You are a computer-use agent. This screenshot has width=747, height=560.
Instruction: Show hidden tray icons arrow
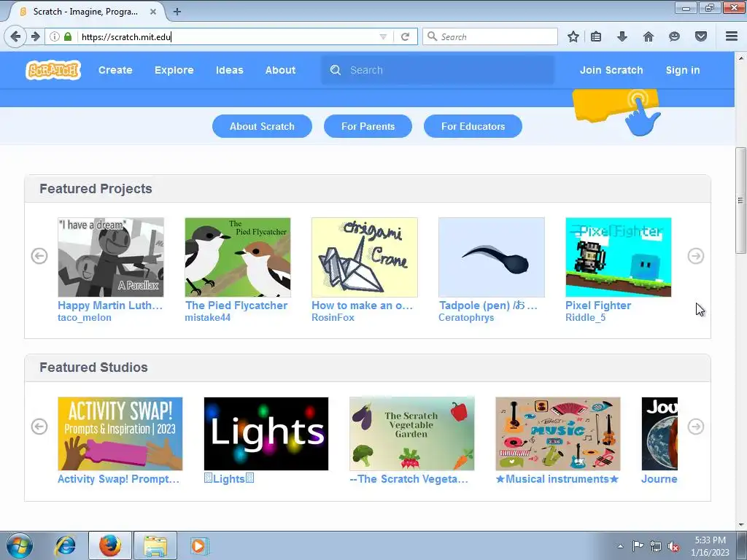click(x=620, y=546)
